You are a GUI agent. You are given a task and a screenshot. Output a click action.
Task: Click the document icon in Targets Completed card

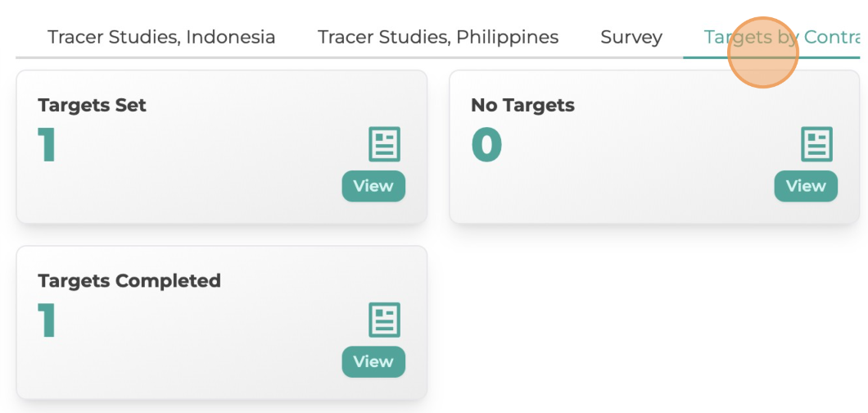383,320
